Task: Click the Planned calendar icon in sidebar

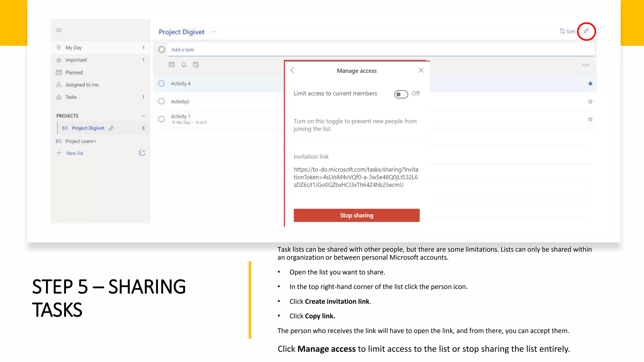Action: 58,72
